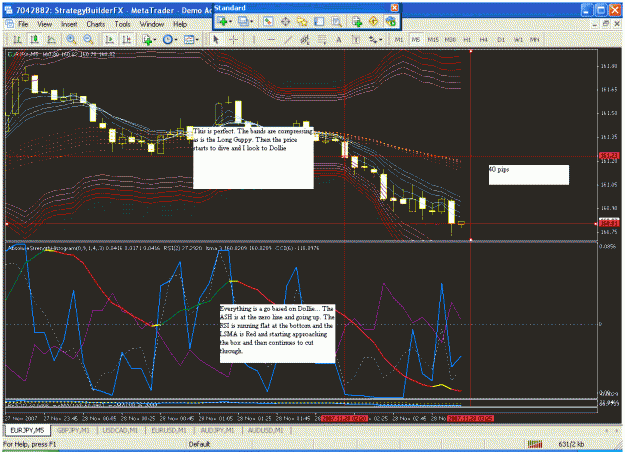The height and width of the screenshot is (452, 625).
Task: Select the Text 'A' tool
Action: point(339,39)
